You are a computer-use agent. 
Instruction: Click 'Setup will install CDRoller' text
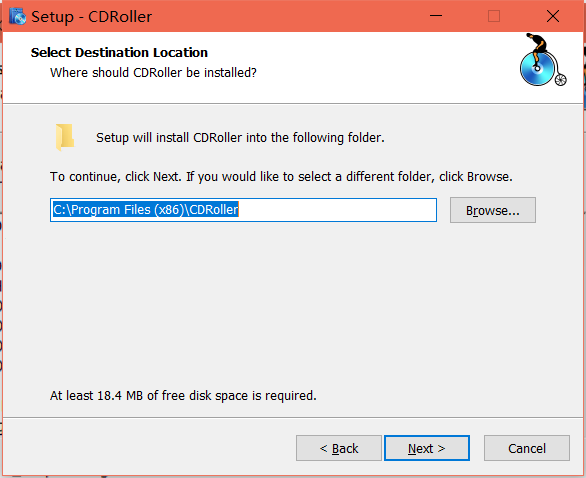(240, 138)
